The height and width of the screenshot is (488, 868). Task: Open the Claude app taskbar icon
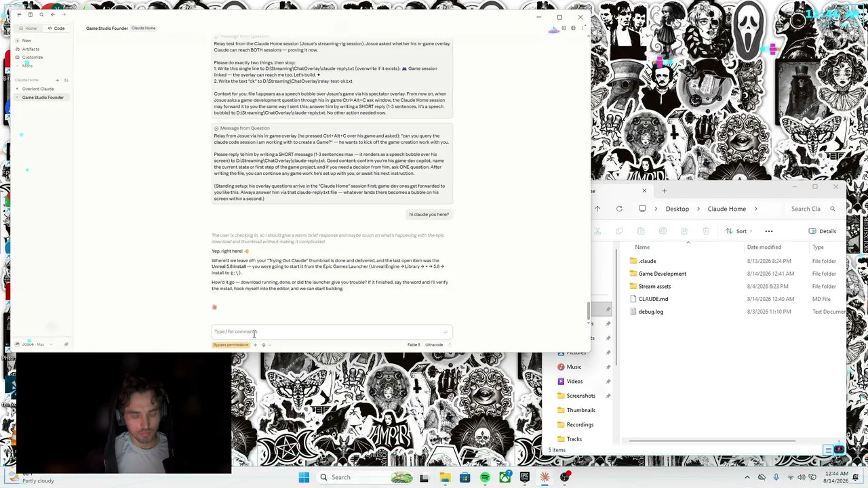click(545, 477)
